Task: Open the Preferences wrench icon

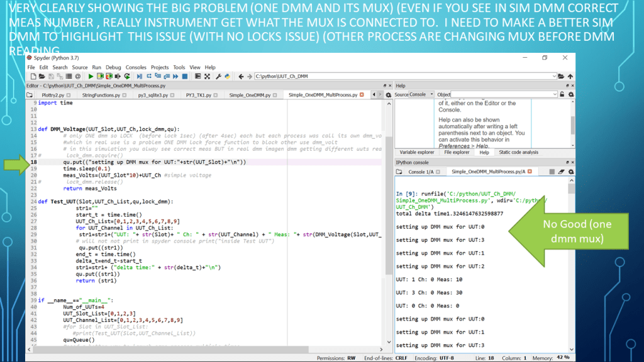Action: 218,77
